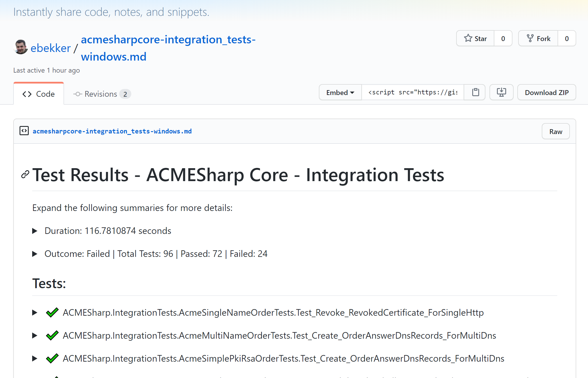The height and width of the screenshot is (378, 588).
Task: Expand AcmeSingleNameOrderTests Test_Revoke test details
Action: (x=35, y=312)
